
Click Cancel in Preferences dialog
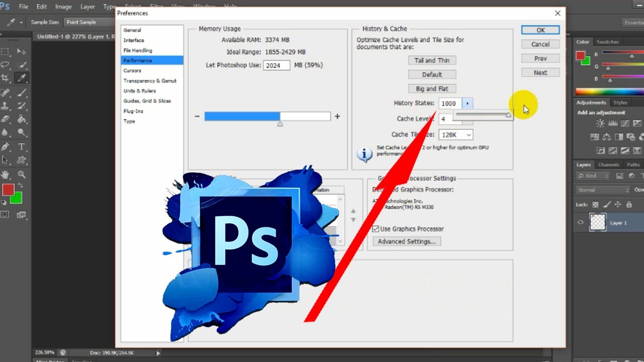coord(540,44)
